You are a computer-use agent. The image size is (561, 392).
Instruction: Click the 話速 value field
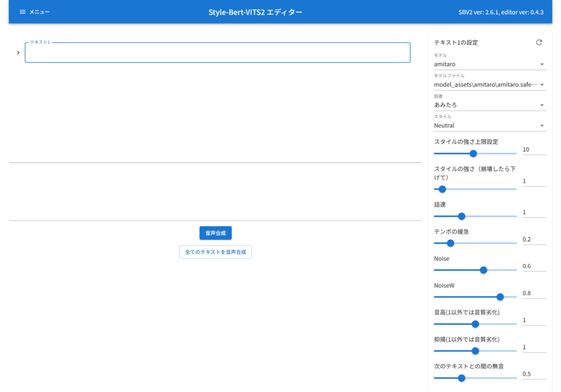pyautogui.click(x=534, y=212)
